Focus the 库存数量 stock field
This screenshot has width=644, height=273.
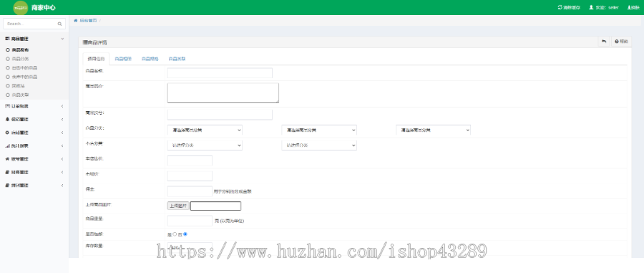(190, 247)
